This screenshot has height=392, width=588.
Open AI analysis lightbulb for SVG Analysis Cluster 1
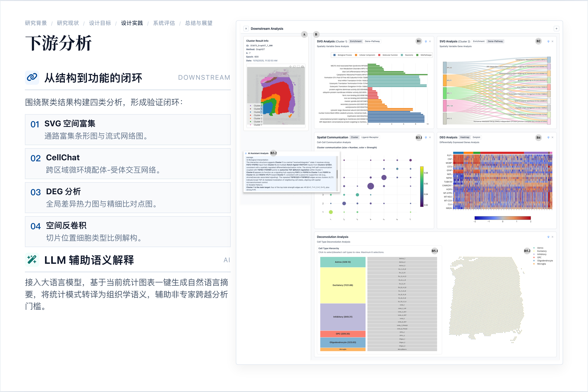click(426, 41)
